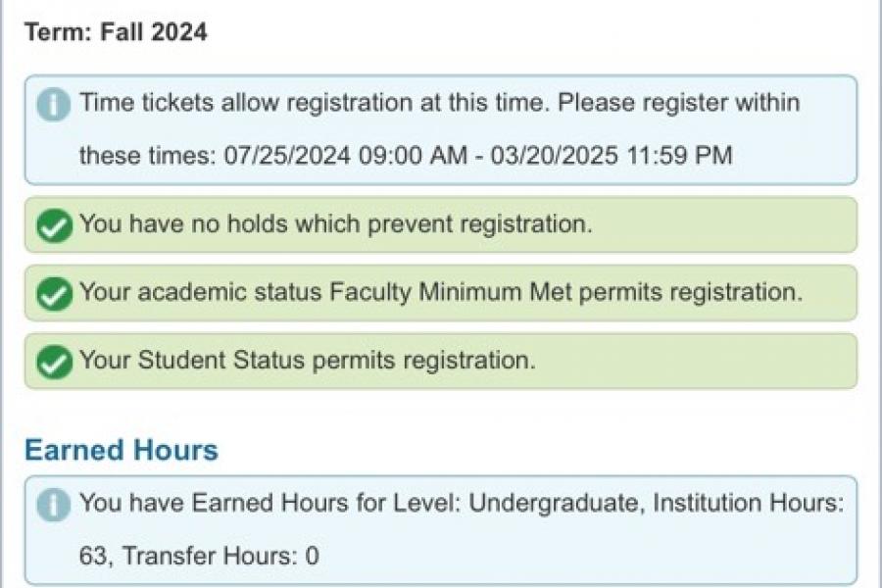Select the Earned Hours heading

[121, 451]
